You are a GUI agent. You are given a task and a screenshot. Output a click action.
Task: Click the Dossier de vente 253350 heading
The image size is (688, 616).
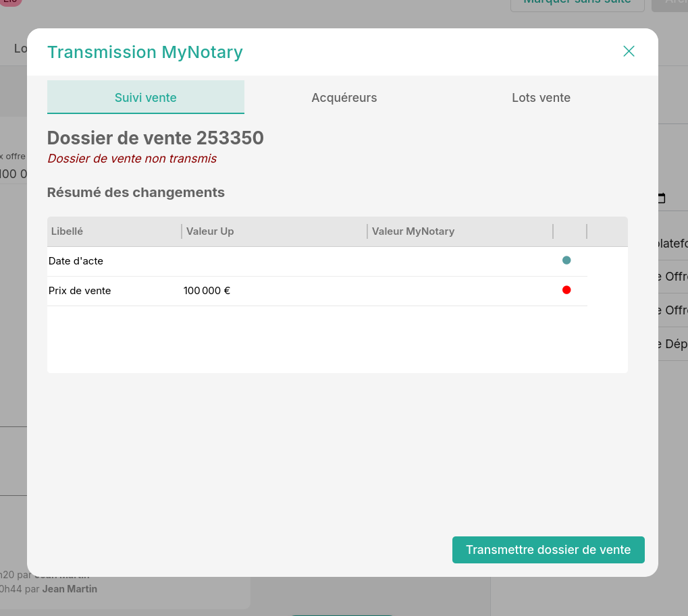click(155, 138)
